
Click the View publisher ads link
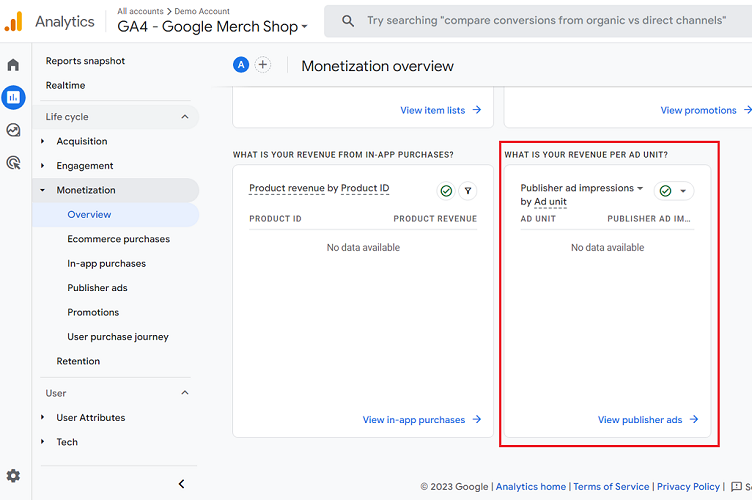coord(647,420)
